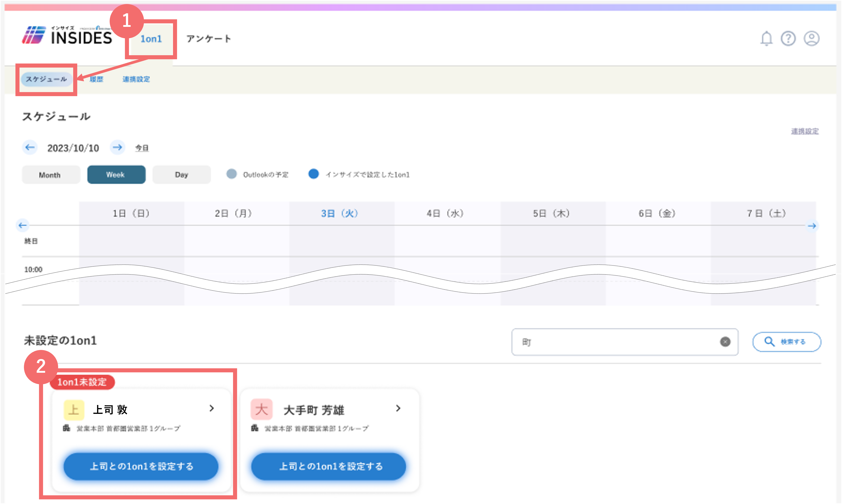
Task: Click the department text under 上司 敦
Action: pos(128,429)
